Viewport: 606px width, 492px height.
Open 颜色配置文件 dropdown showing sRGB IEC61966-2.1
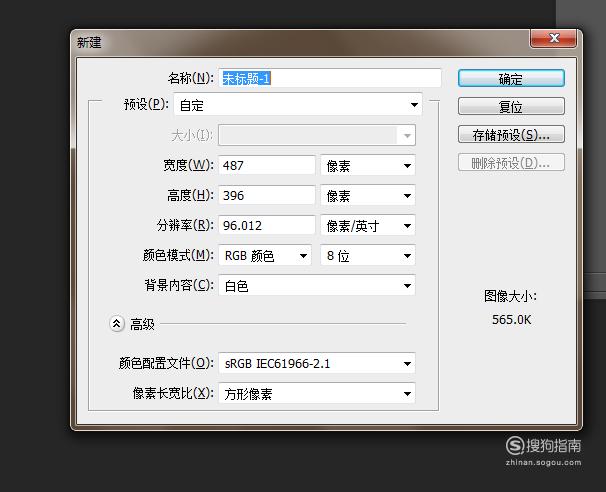[x=317, y=363]
